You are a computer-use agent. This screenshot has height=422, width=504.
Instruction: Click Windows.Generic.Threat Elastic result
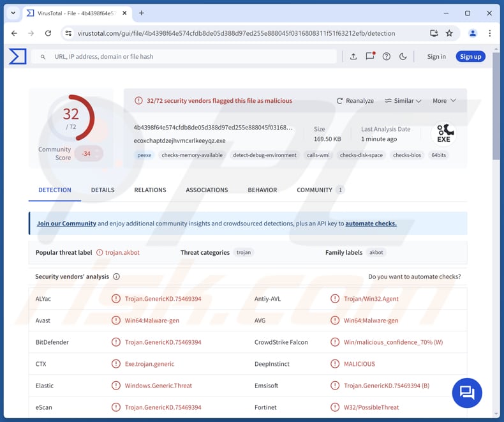point(158,386)
